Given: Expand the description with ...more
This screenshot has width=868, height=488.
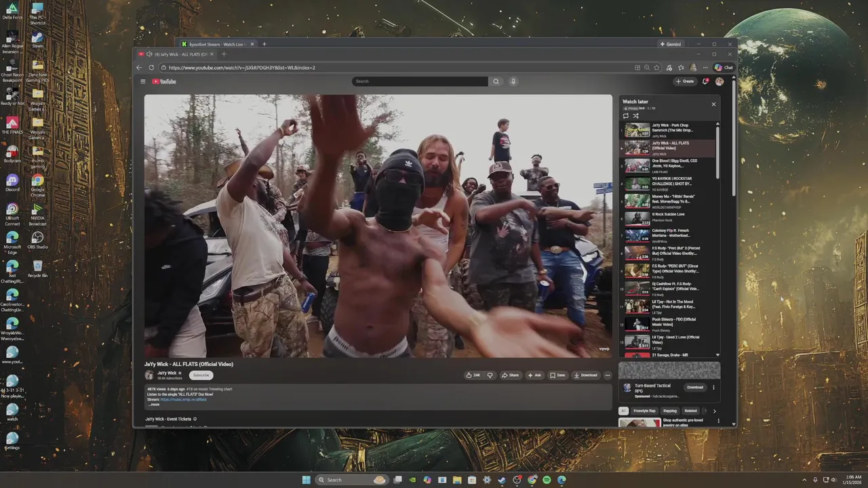Looking at the screenshot, I should [x=154, y=404].
